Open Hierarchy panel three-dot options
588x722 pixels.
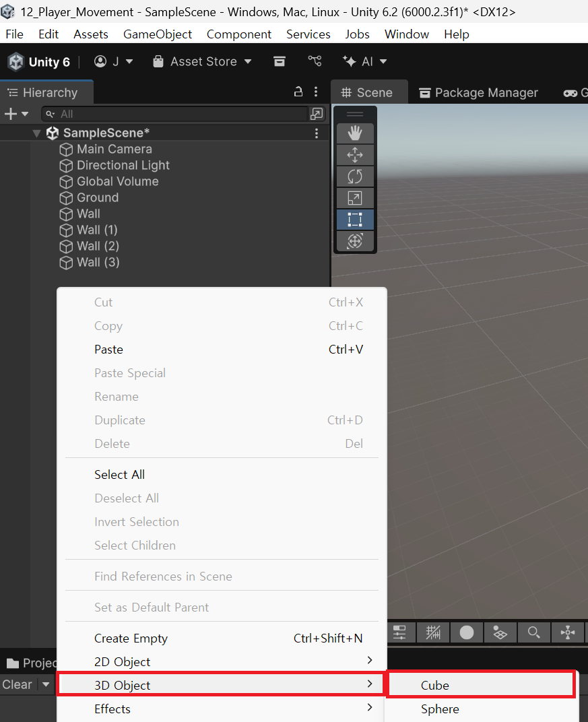click(316, 92)
